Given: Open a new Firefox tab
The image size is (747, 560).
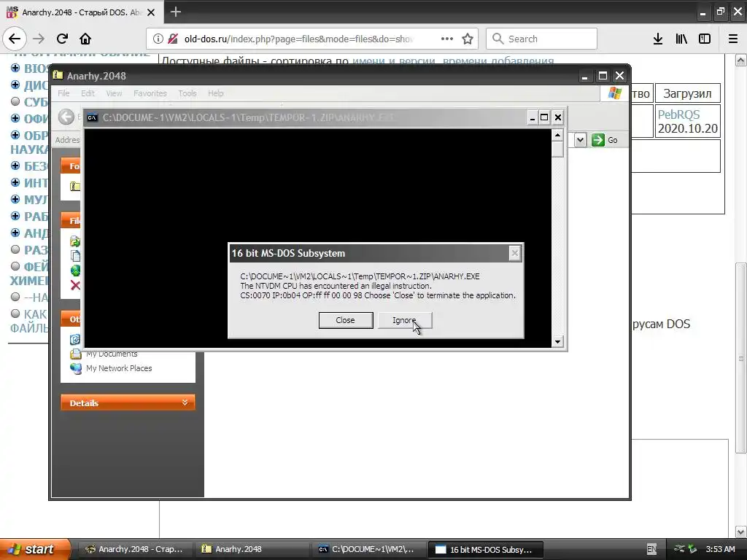Looking at the screenshot, I should click(x=175, y=12).
